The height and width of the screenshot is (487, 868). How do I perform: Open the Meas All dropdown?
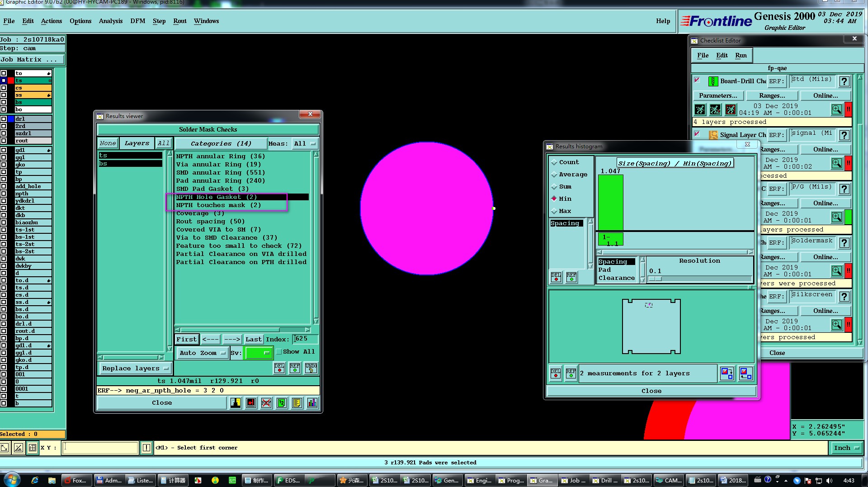coord(305,144)
